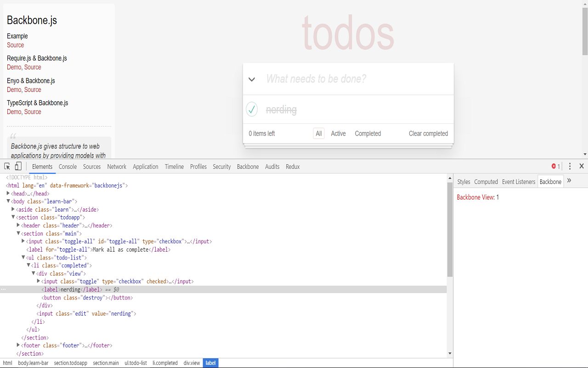
Task: Switch to the Computed styles tab
Action: point(486,181)
